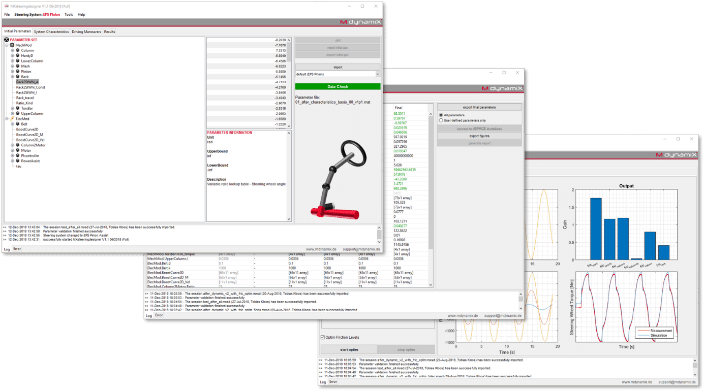Click the Pinion node icon in tree

click(18, 71)
